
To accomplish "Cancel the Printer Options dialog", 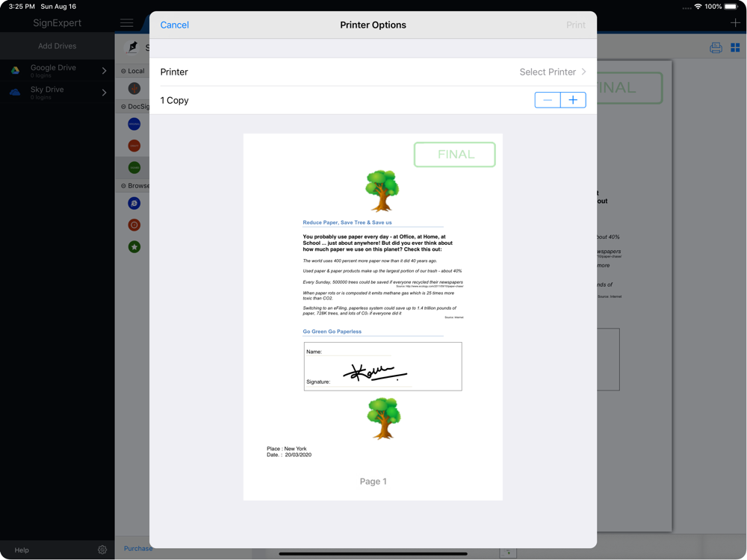I will [x=174, y=25].
